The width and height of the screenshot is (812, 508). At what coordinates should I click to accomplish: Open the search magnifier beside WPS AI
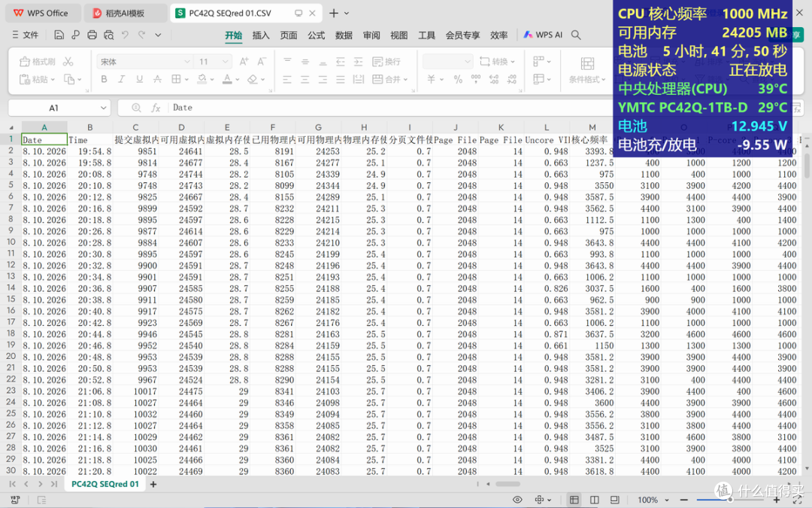click(x=576, y=35)
